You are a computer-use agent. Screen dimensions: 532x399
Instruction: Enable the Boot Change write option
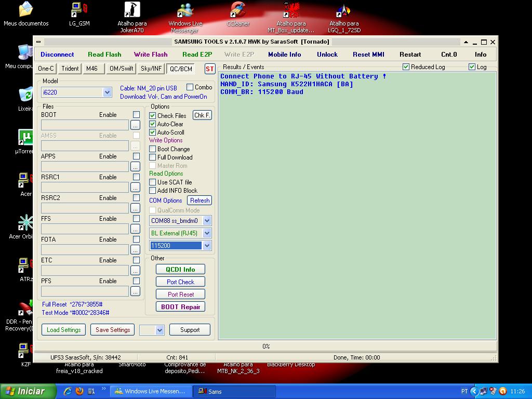coord(153,149)
